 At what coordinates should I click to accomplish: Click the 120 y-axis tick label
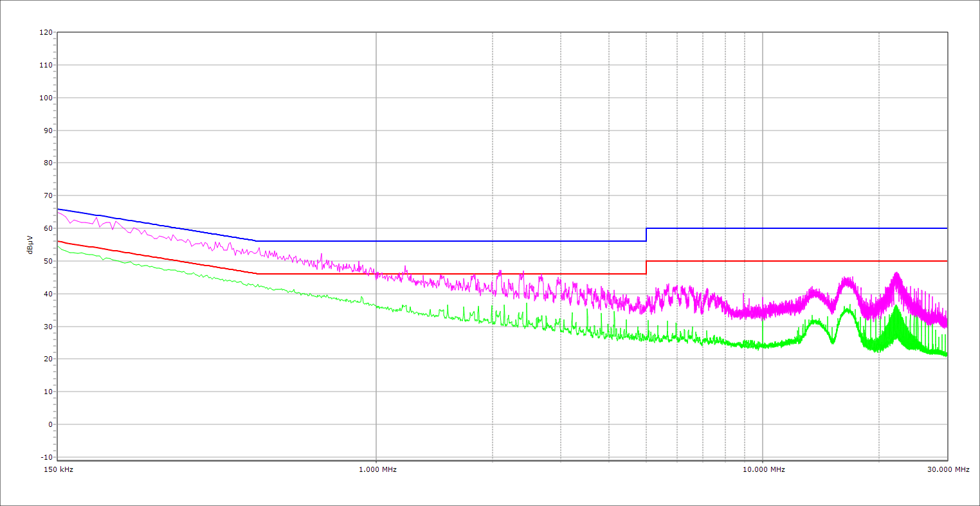pos(46,32)
